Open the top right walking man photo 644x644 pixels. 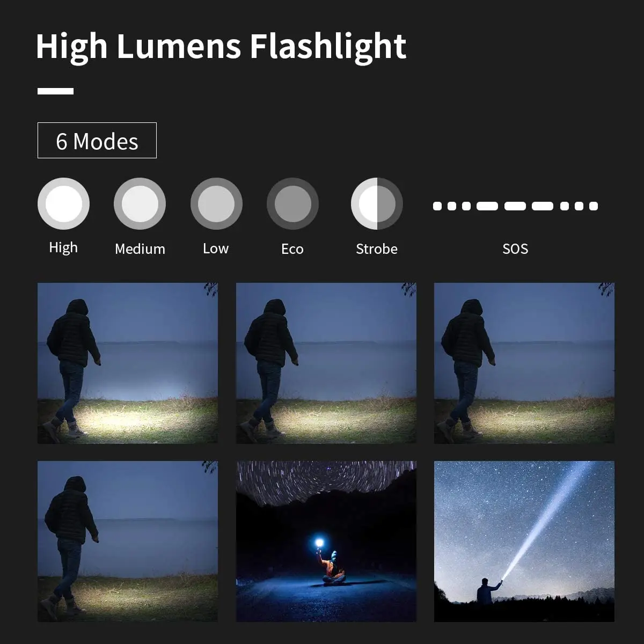(x=524, y=363)
